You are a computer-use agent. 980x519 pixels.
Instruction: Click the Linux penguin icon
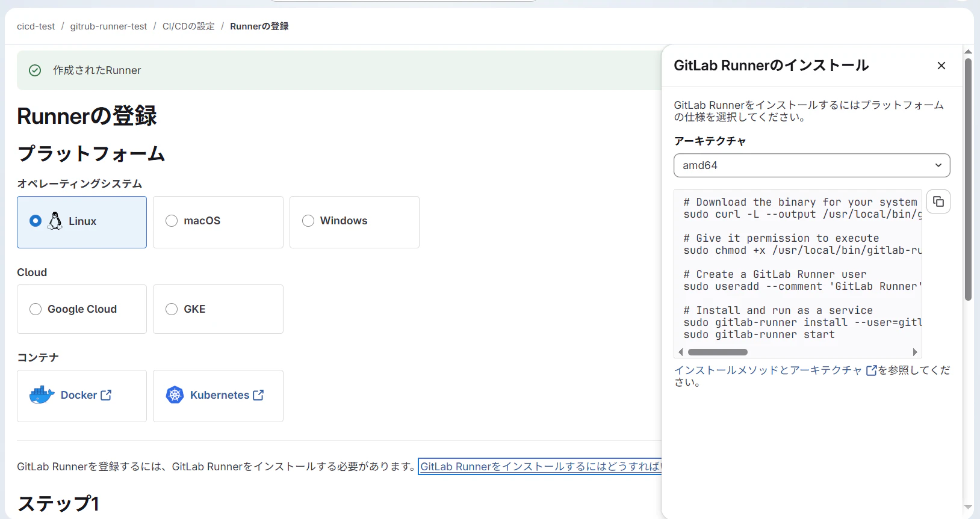tap(55, 221)
